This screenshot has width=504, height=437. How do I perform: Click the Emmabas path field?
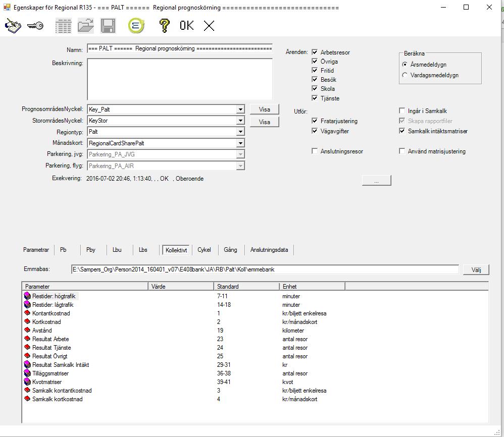click(265, 269)
